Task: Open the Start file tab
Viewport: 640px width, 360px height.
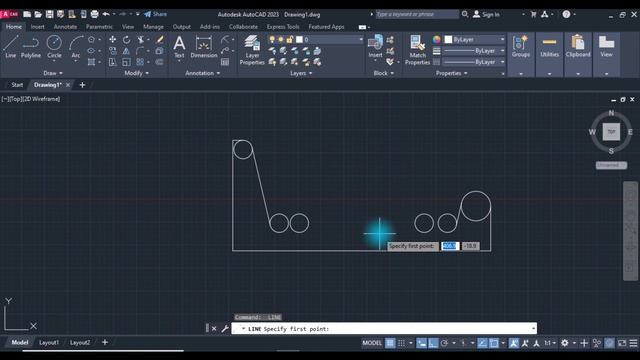Action: click(x=17, y=85)
